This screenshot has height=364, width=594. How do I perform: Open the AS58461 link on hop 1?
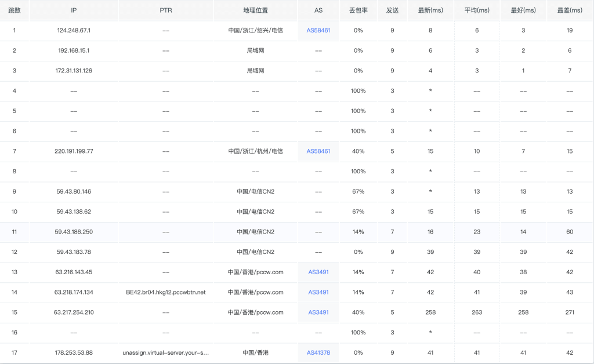pos(318,30)
